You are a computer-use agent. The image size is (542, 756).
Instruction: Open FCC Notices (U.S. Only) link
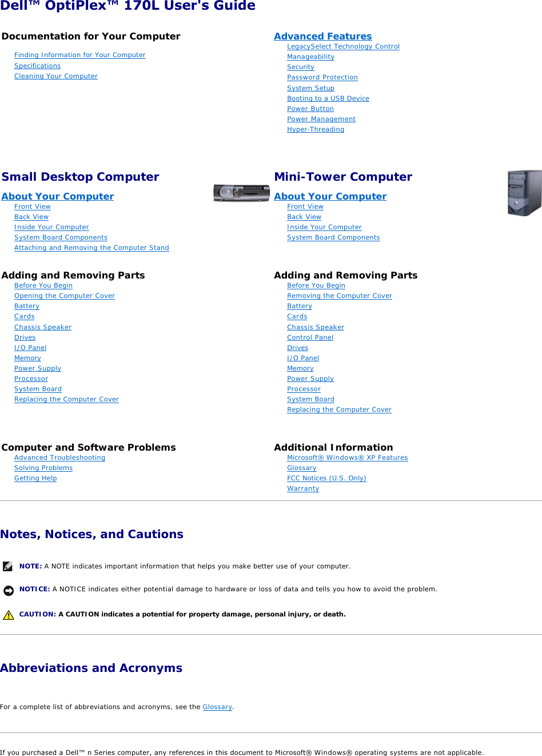tap(326, 478)
